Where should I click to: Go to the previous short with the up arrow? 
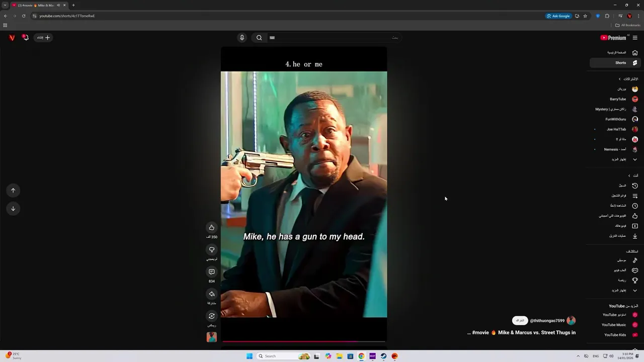pos(13,190)
